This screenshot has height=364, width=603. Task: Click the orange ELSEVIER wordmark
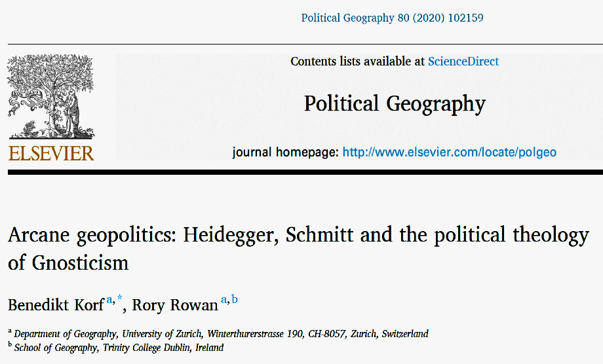(x=51, y=153)
